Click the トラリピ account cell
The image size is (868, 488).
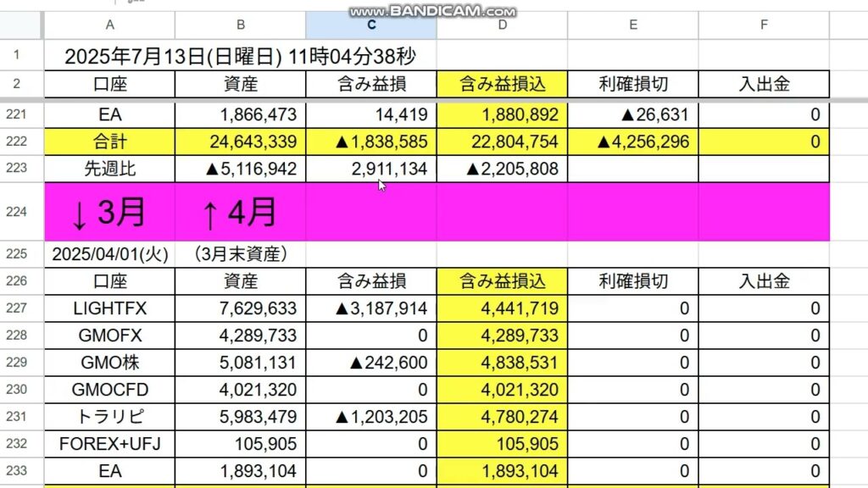(x=109, y=417)
